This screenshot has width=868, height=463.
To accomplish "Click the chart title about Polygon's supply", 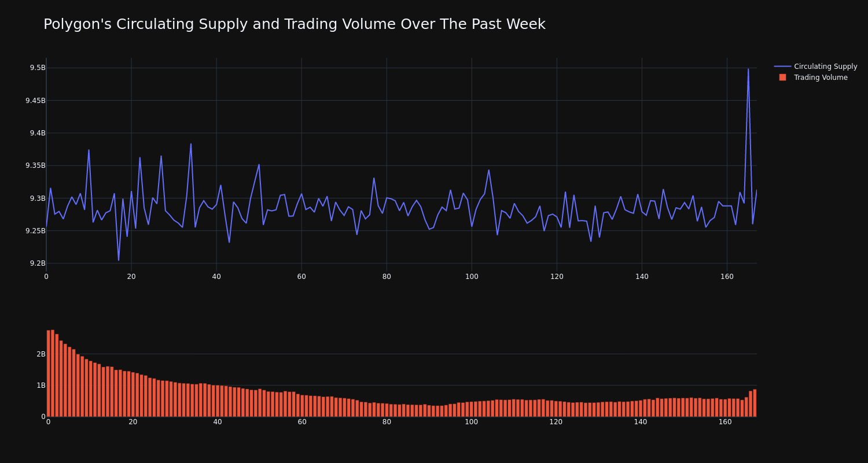I will click(294, 24).
